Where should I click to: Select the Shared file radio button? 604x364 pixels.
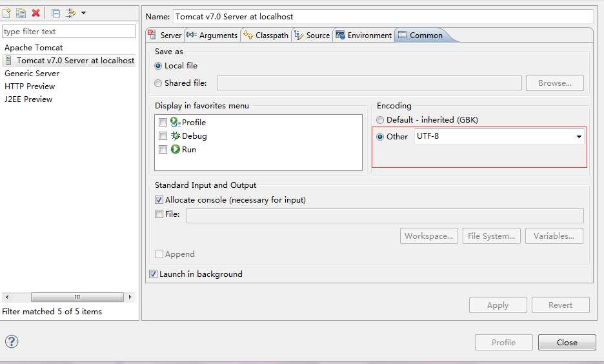[158, 83]
